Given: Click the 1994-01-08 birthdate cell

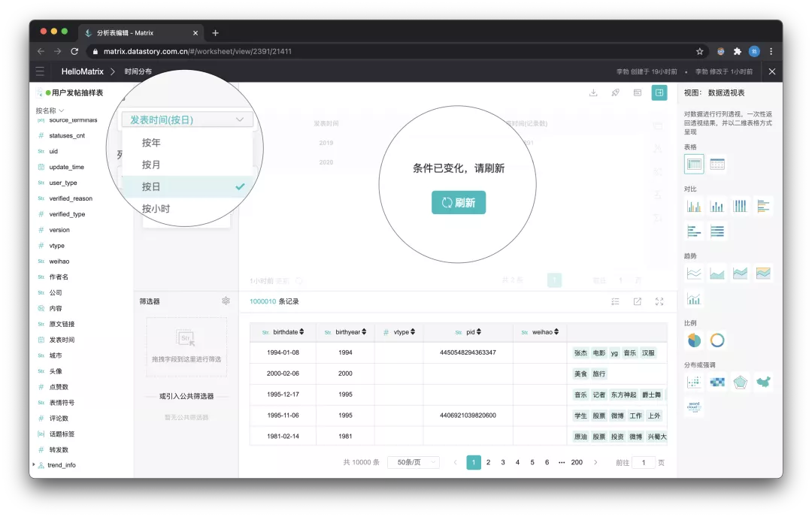Looking at the screenshot, I should pyautogui.click(x=283, y=352).
